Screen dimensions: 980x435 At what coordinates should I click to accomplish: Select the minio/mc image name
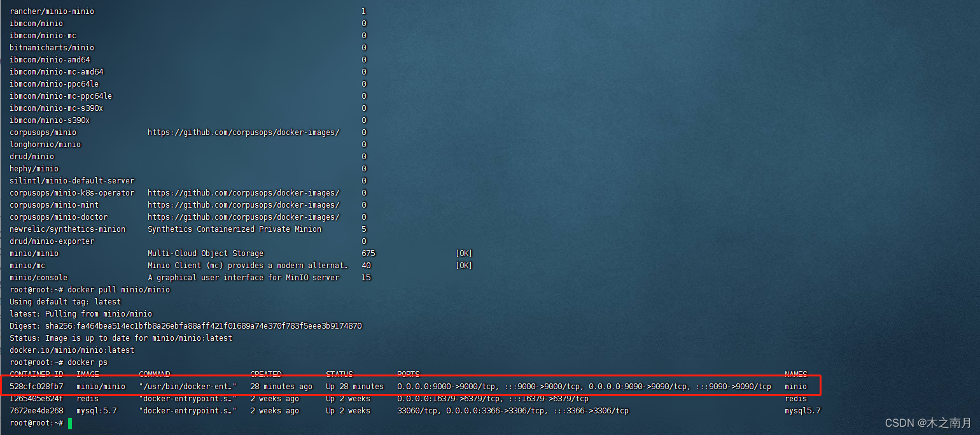(x=27, y=266)
